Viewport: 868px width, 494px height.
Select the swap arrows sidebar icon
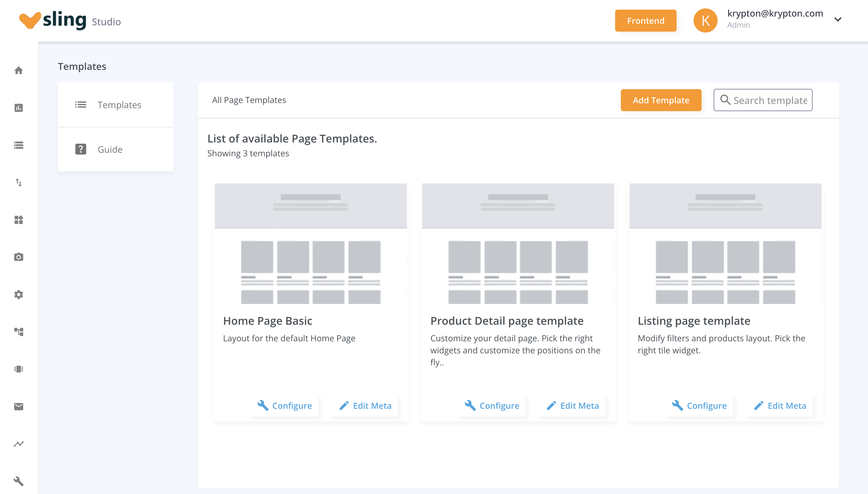tap(19, 183)
